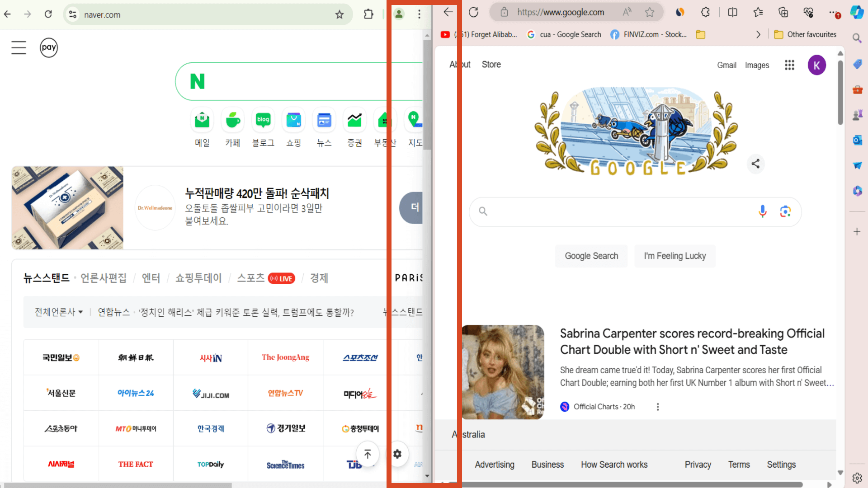Open the Google apps grid icon
The height and width of the screenshot is (488, 868).
point(789,65)
